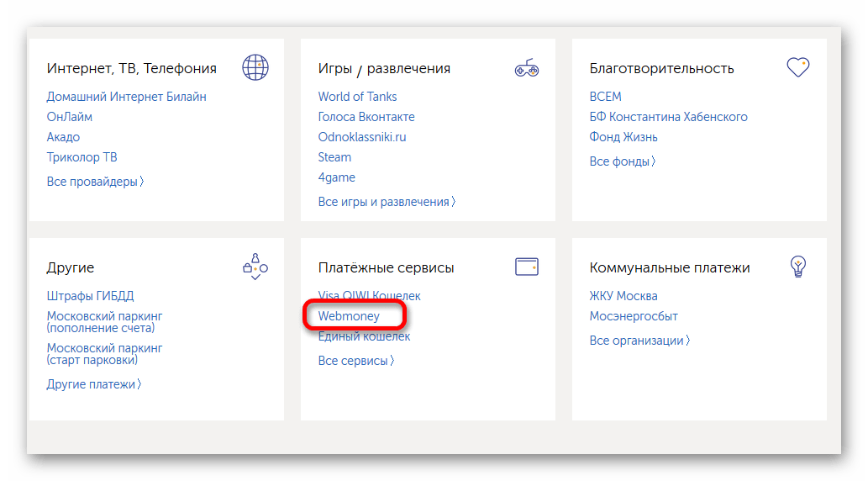
Task: Show Все организации utilities list
Action: [639, 341]
